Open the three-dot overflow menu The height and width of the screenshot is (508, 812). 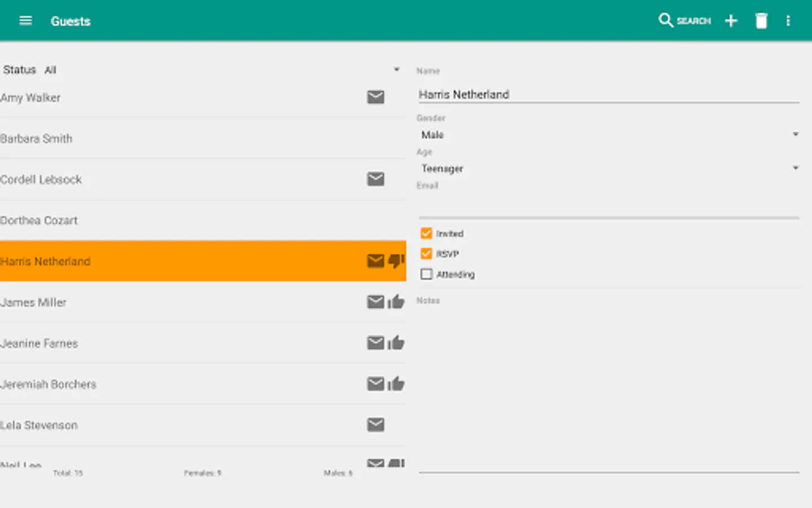tap(788, 21)
